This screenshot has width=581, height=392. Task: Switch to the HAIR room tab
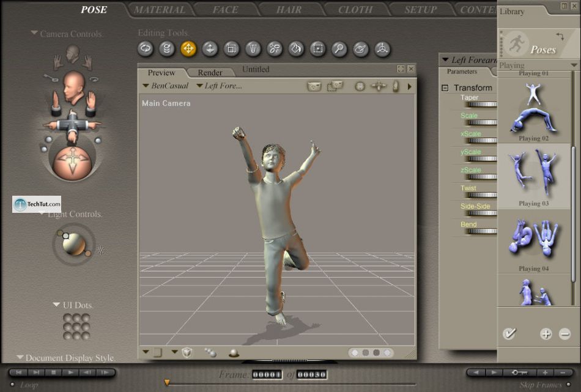point(289,10)
